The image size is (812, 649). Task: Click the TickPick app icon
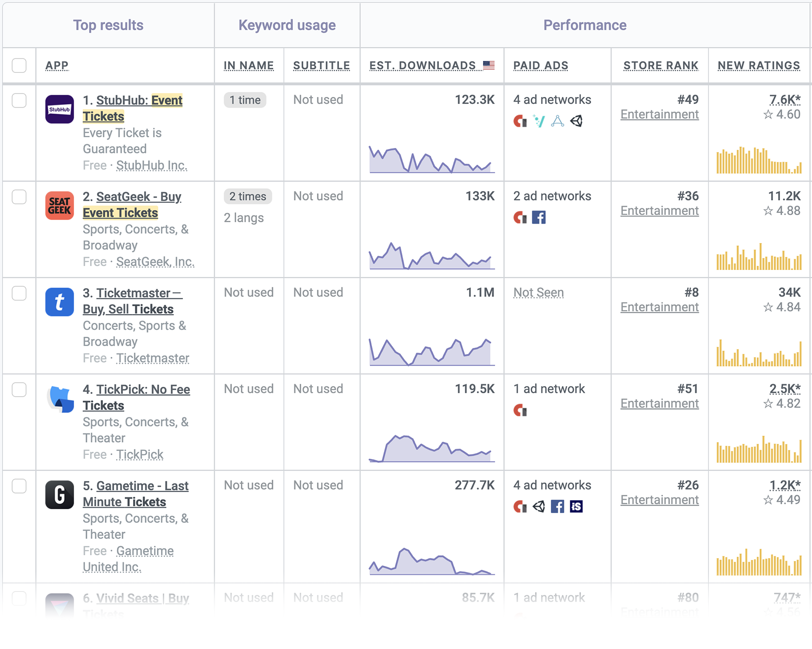point(60,398)
